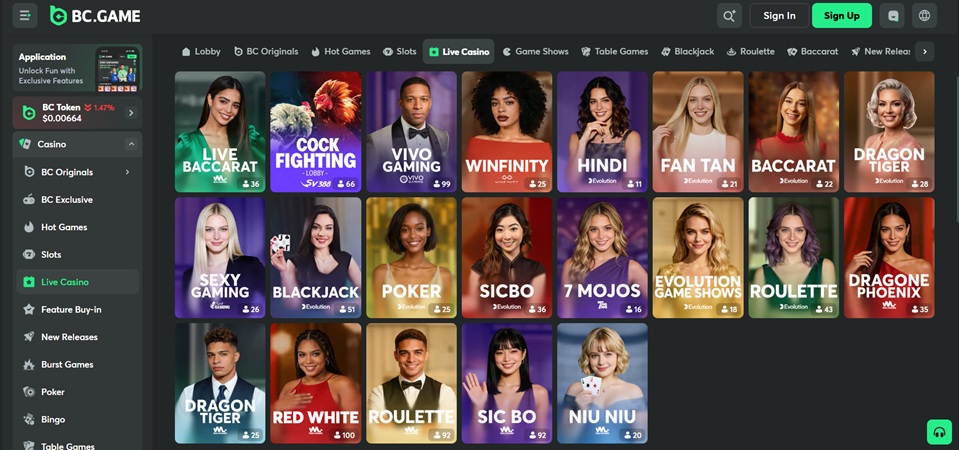This screenshot has width=959, height=450.
Task: Open the Roulette card with 92 players
Action: pos(412,383)
